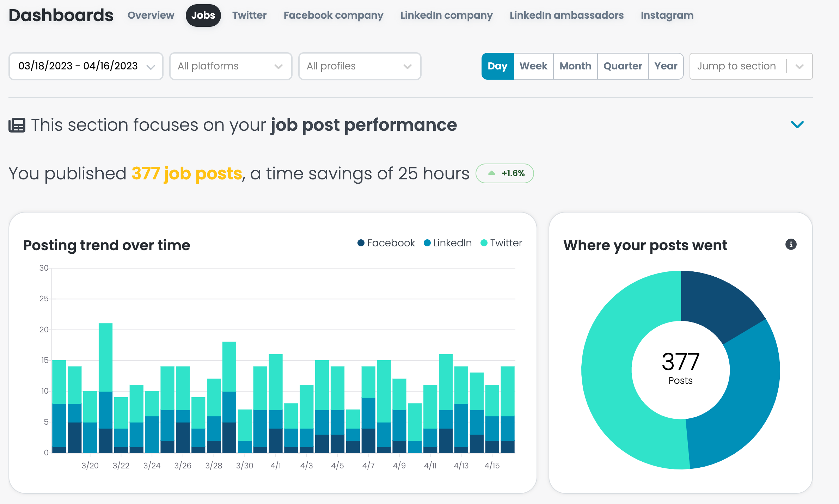This screenshot has width=839, height=504.
Task: Click the Where your posts went title
Action: pos(645,245)
